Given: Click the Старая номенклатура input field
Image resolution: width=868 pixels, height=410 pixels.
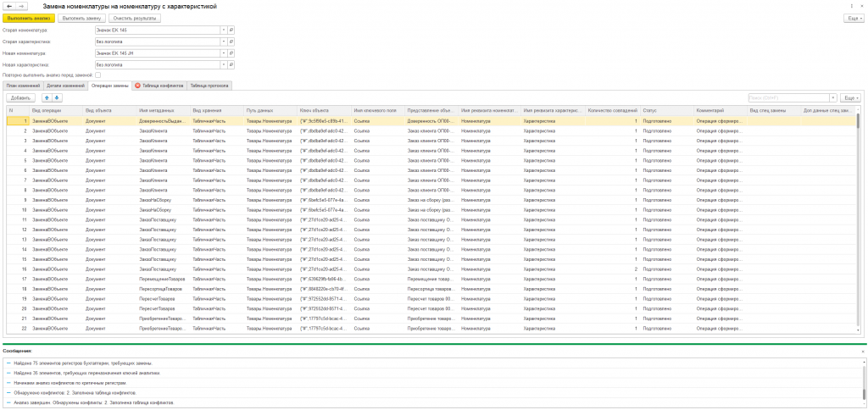Looking at the screenshot, I should (x=158, y=30).
